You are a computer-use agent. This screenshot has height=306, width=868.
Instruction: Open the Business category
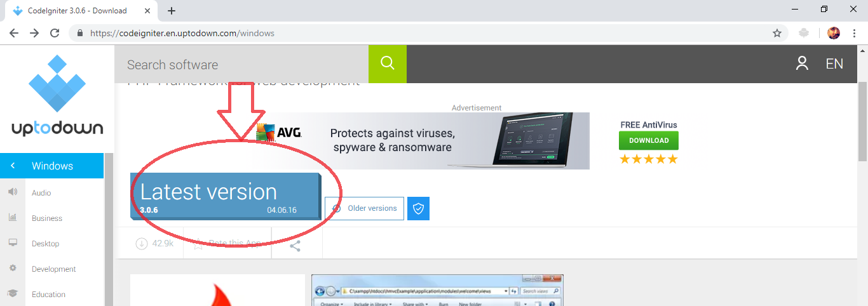47,218
